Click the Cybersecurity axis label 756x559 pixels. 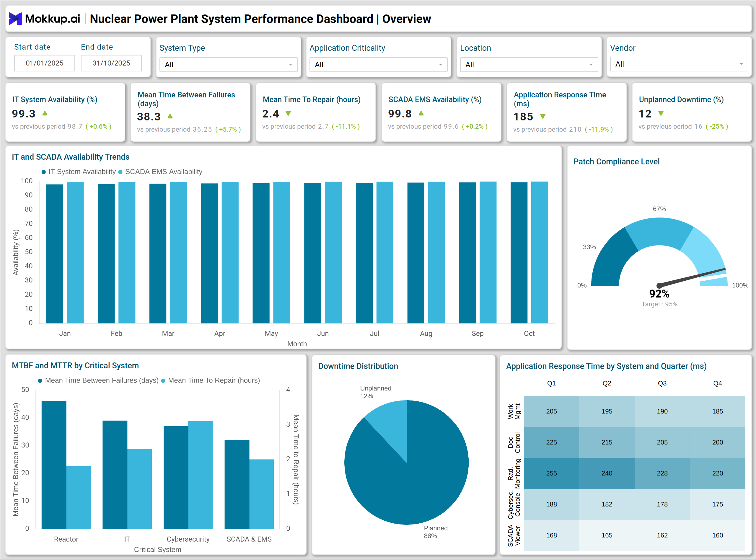pos(188,540)
